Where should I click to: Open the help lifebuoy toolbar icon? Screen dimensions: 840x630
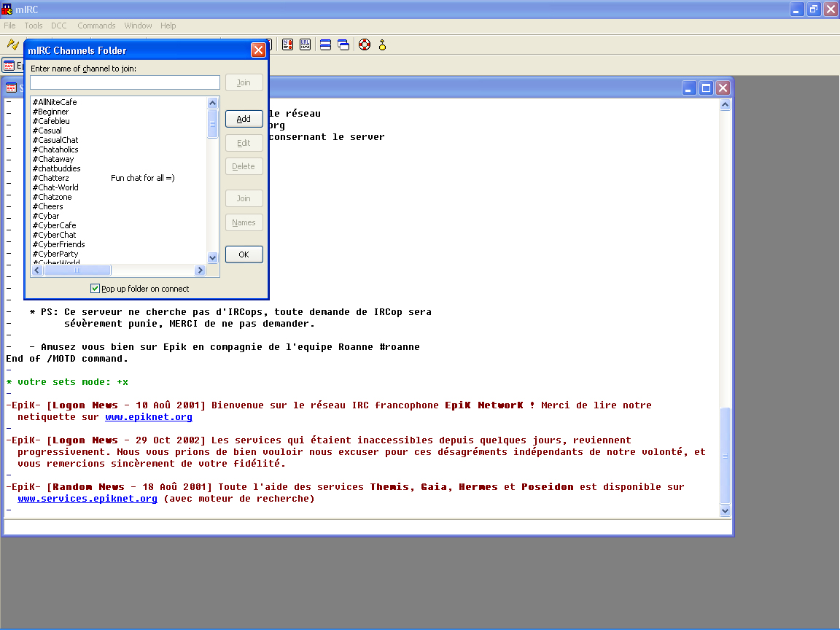point(365,45)
